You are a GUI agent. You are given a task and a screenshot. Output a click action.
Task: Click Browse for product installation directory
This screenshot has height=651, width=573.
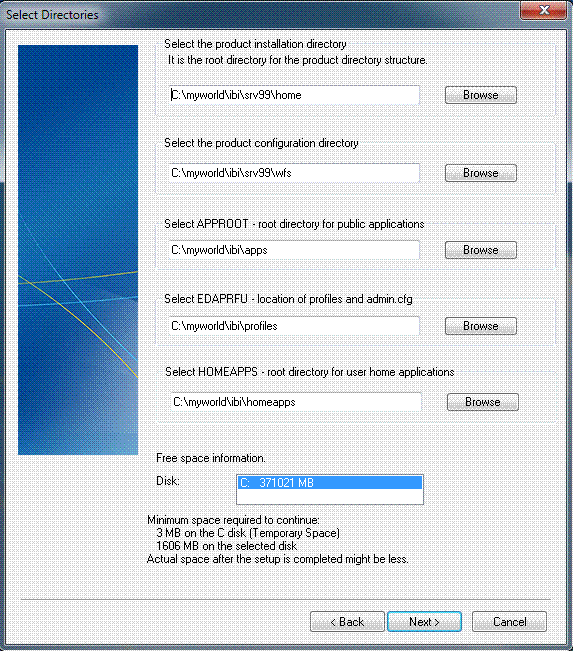tap(481, 95)
